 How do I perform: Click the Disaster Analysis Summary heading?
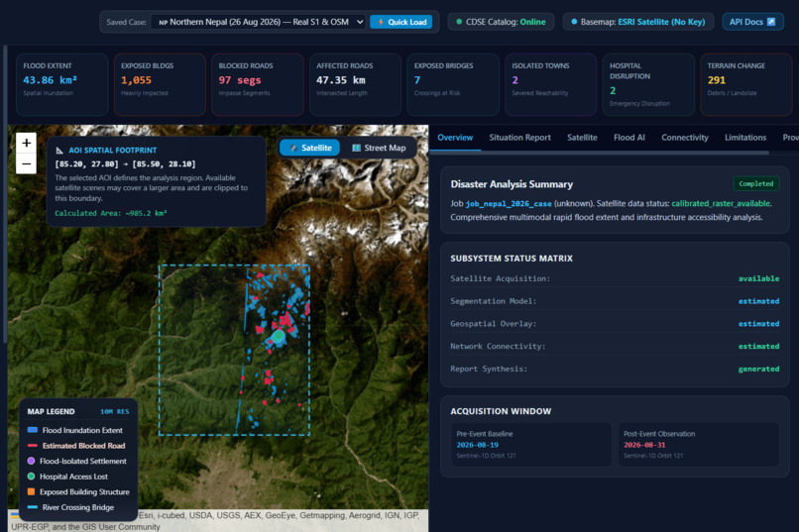[512, 184]
